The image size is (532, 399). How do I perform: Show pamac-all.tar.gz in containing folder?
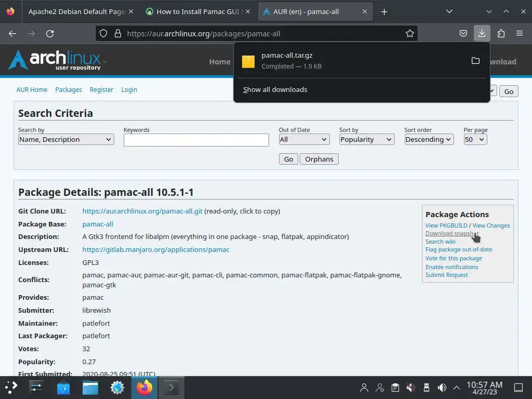[475, 61]
